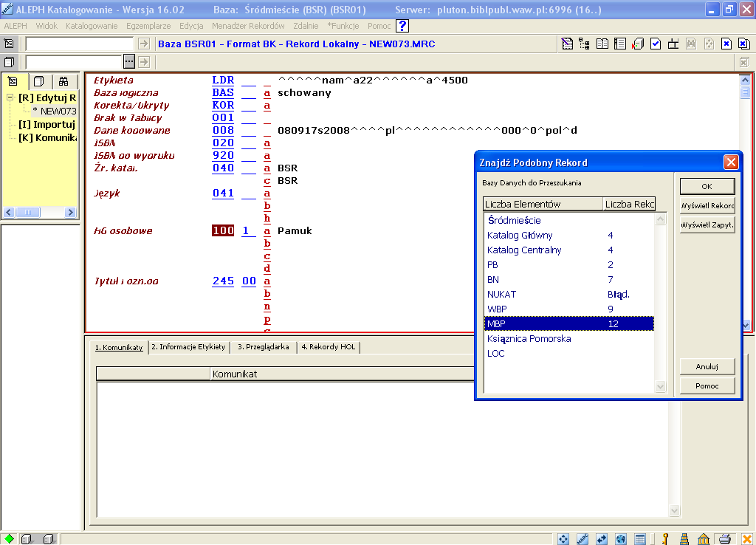Click into the top toolbar input field
The image size is (756, 545).
coord(79,44)
